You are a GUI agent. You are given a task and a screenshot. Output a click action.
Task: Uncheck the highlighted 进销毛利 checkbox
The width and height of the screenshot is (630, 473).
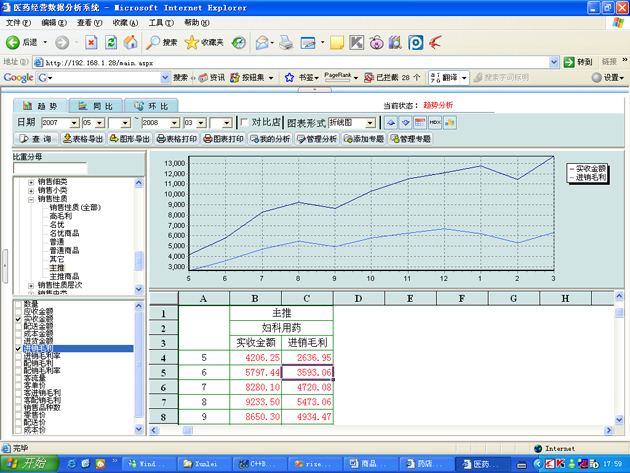coord(18,348)
